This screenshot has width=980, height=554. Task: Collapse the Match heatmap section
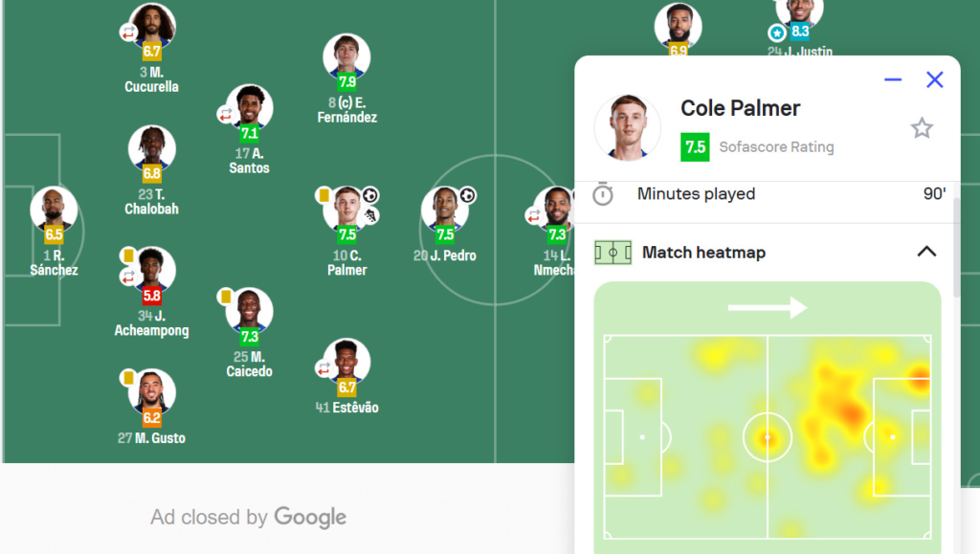(925, 253)
